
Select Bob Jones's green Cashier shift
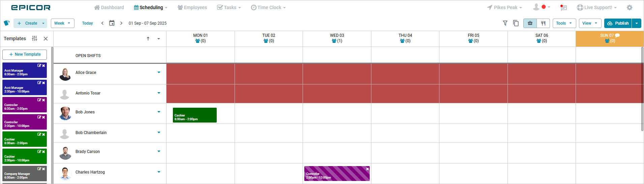[194, 115]
